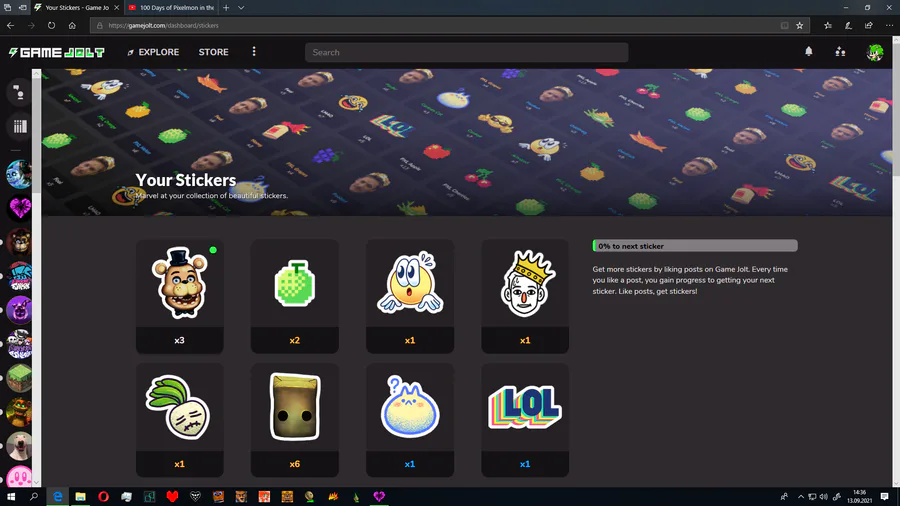Open the chat icon in the sidebar
This screenshot has width=900, height=506.
(x=20, y=93)
